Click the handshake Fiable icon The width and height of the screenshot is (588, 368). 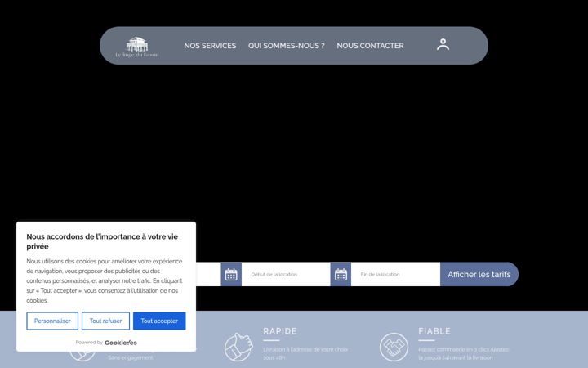tap(394, 347)
